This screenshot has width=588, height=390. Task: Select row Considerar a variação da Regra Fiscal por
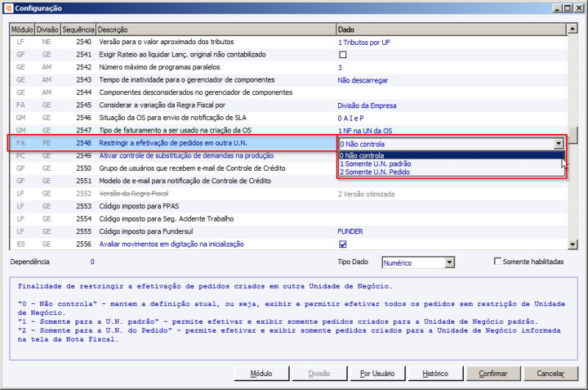click(288, 105)
